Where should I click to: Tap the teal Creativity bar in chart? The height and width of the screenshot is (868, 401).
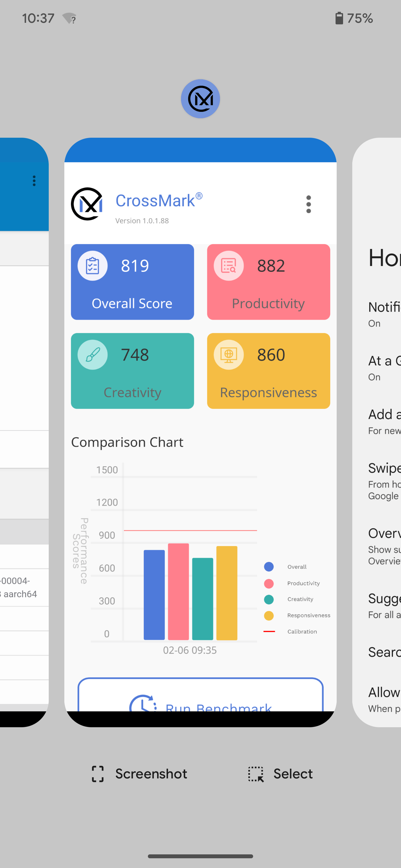(x=202, y=599)
